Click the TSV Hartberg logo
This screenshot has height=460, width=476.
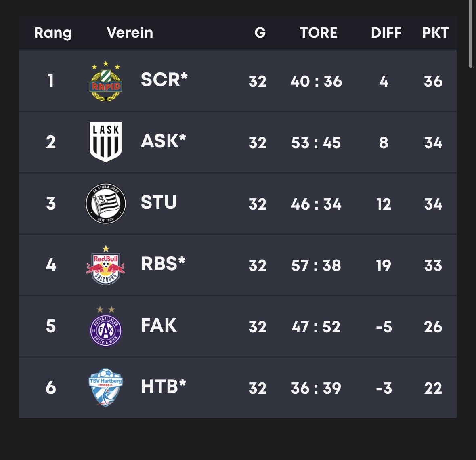click(106, 388)
